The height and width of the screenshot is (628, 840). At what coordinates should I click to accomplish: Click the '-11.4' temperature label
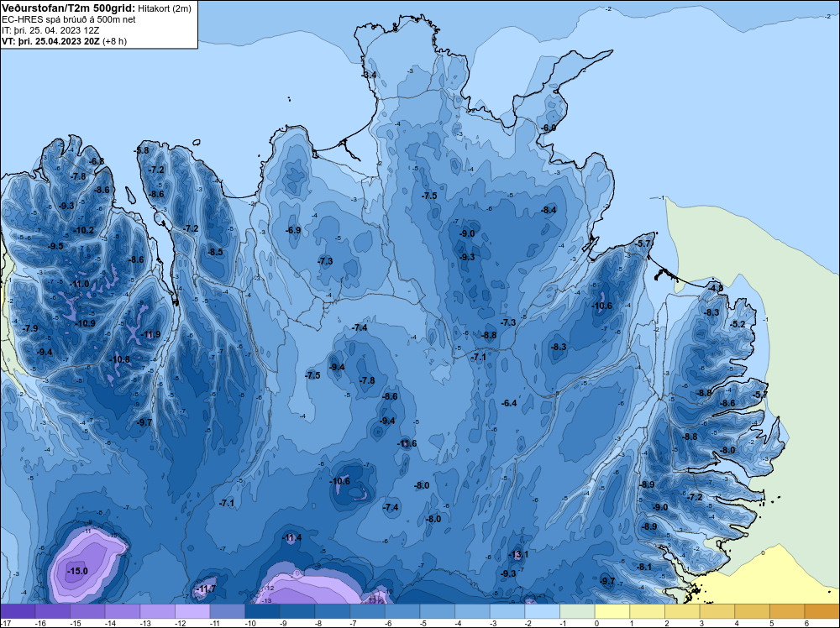291,537
